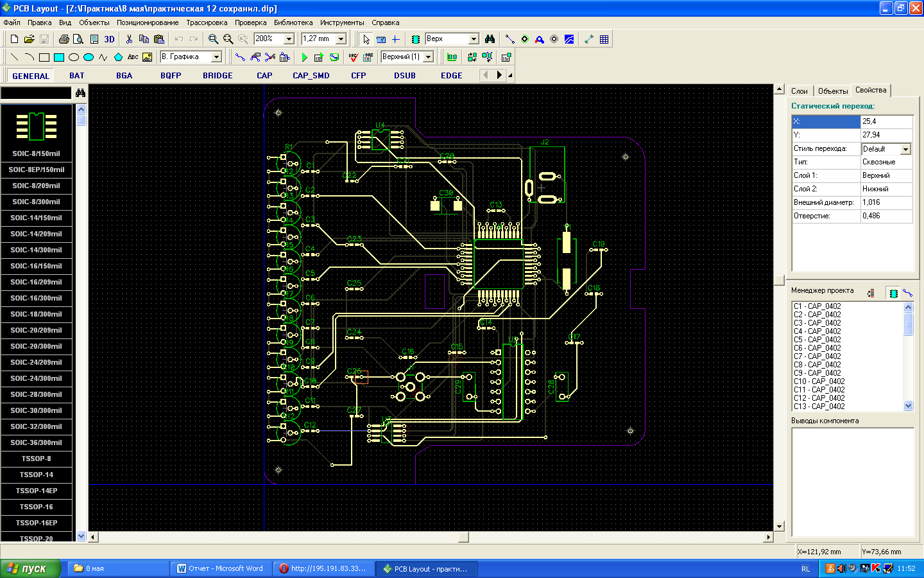924x578 pixels.
Task: Open print preview
Action: pos(78,39)
